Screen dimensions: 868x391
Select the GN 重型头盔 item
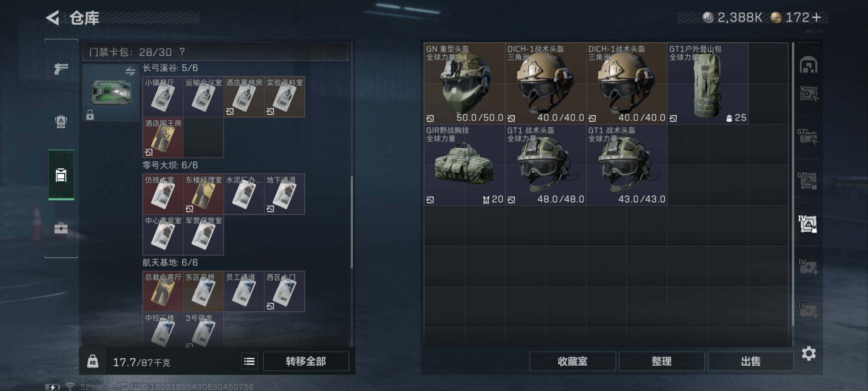point(464,83)
